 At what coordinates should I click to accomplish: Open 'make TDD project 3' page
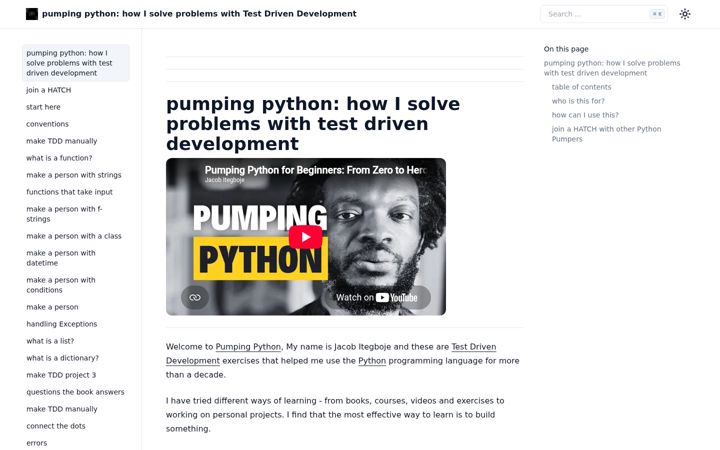(61, 375)
